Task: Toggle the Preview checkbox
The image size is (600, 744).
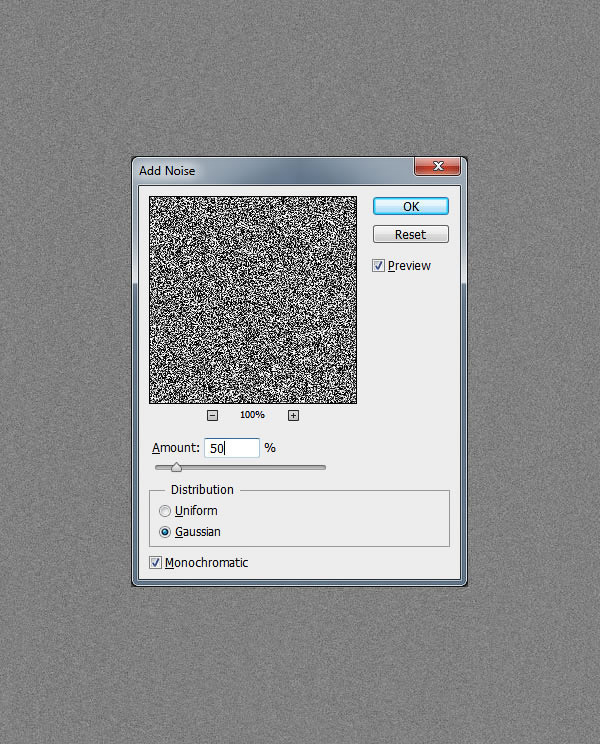Action: click(x=378, y=266)
